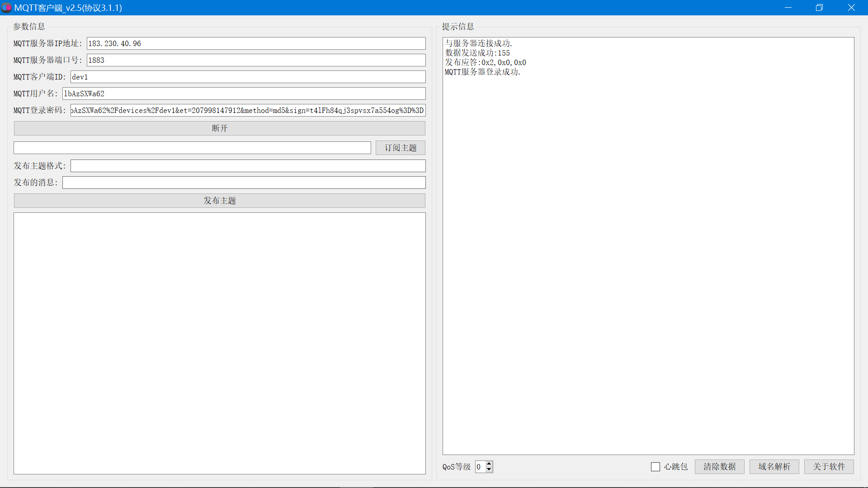Open the 关于软件 about dialog
The image size is (868, 488).
click(829, 467)
